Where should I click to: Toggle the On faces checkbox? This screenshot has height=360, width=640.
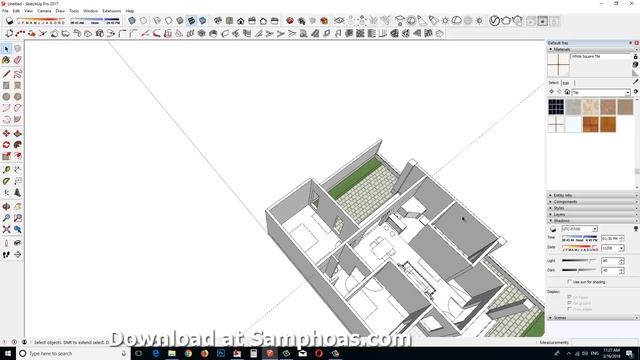pyautogui.click(x=570, y=297)
